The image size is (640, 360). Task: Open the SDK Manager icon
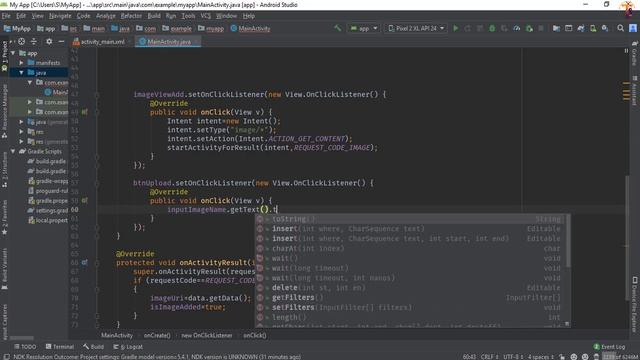(605, 28)
